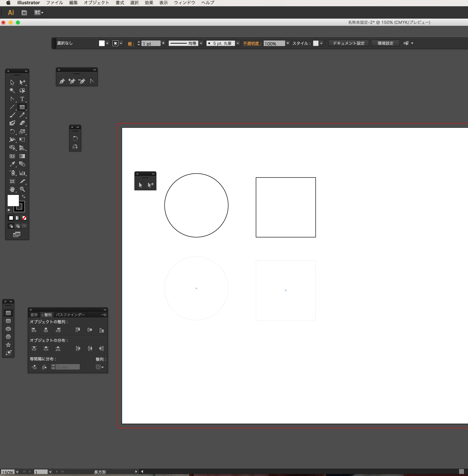
Task: Select the Eyedropper tool
Action: click(x=12, y=164)
